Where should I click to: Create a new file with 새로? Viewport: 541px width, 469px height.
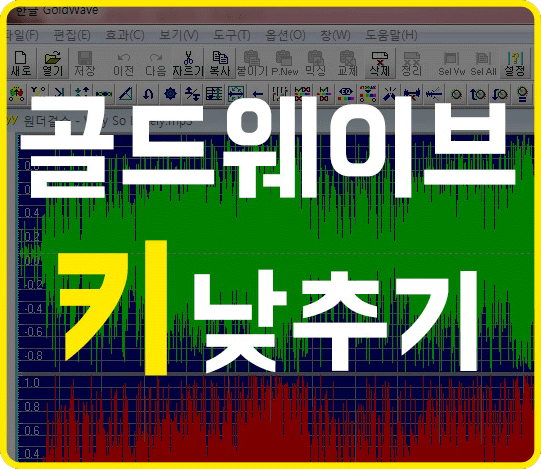pos(21,63)
